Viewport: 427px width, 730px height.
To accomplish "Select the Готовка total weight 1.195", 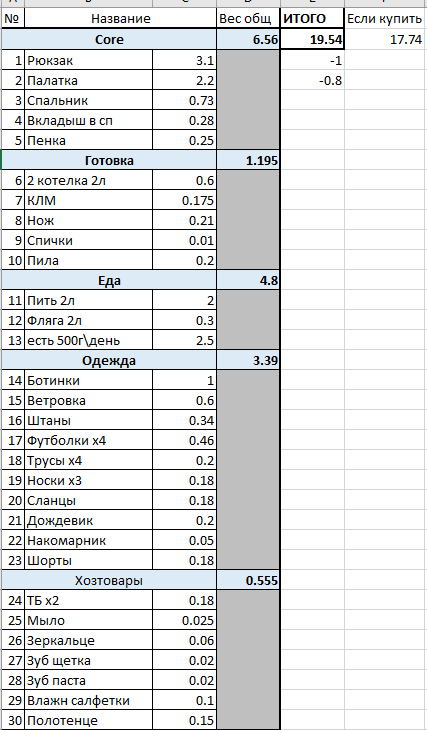I will click(x=248, y=161).
